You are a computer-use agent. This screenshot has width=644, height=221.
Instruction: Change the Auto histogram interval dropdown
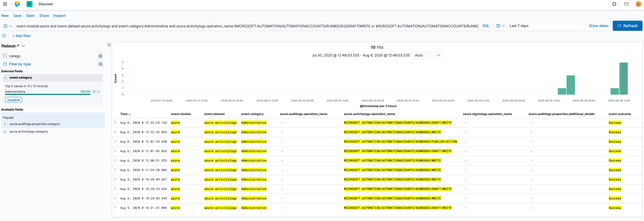pos(427,55)
